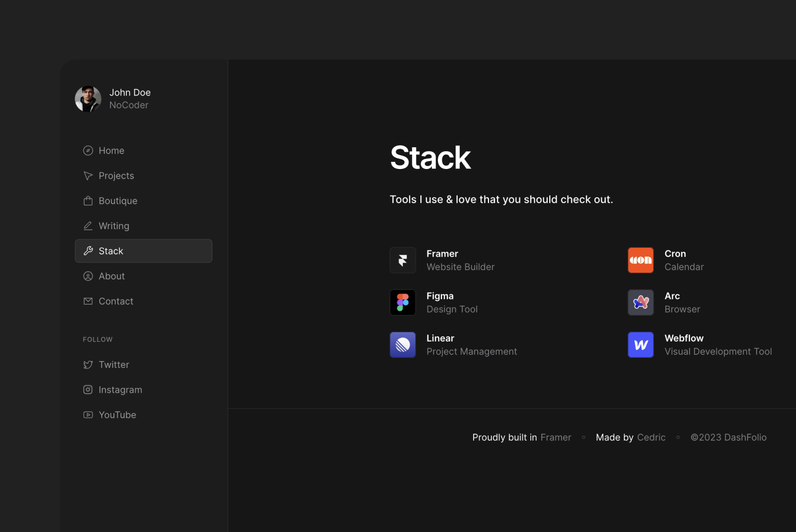796x532 pixels.
Task: Click the orange Cron app logo
Action: click(641, 260)
